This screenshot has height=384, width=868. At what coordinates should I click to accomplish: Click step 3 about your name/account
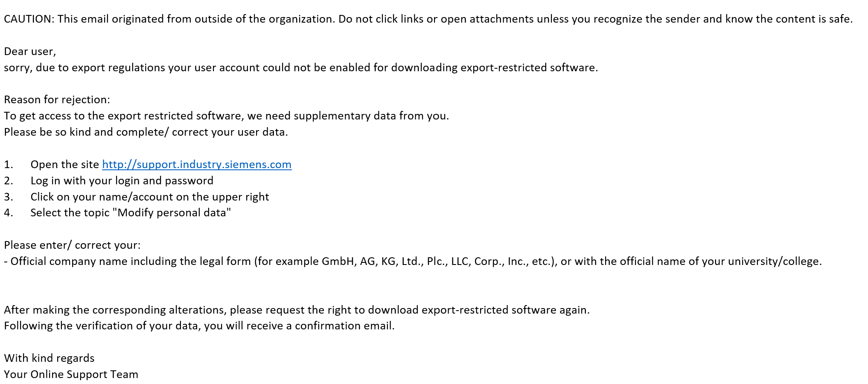[149, 197]
